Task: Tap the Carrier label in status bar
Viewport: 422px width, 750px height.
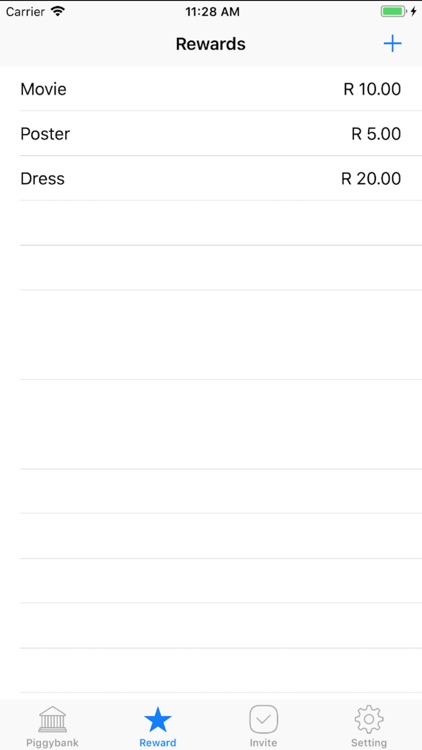Action: pyautogui.click(x=25, y=11)
